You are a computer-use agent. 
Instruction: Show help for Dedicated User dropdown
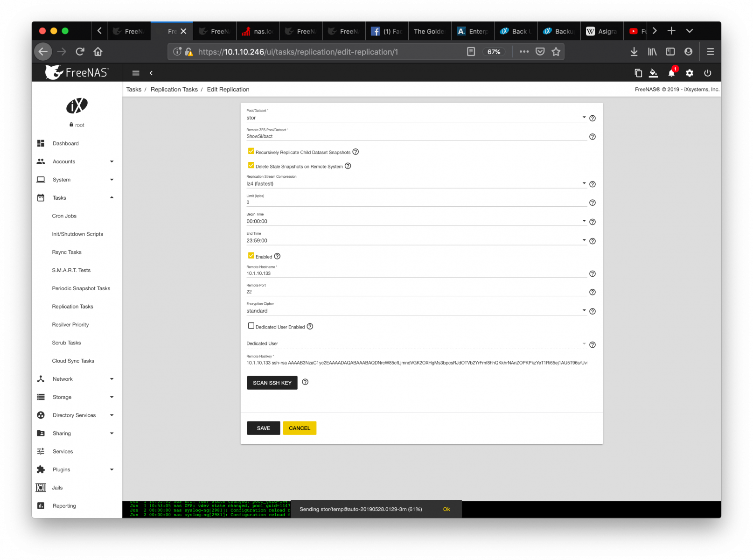click(x=593, y=345)
